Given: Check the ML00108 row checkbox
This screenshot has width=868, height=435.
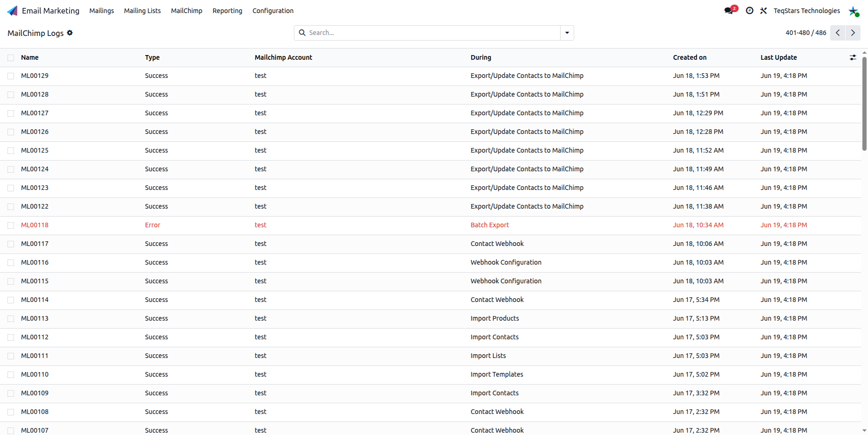Looking at the screenshot, I should 11,412.
